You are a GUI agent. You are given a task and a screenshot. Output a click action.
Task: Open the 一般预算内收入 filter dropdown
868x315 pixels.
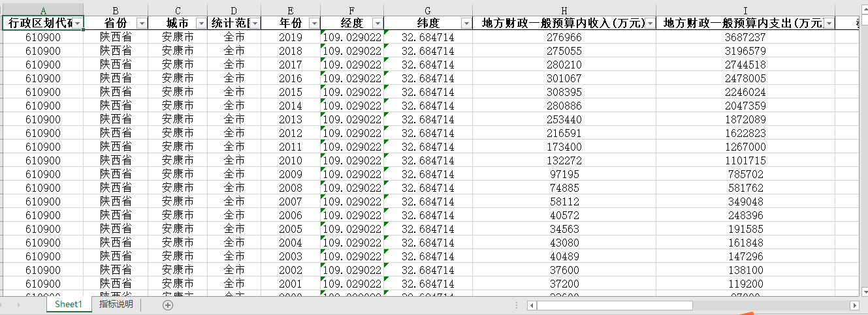click(650, 23)
